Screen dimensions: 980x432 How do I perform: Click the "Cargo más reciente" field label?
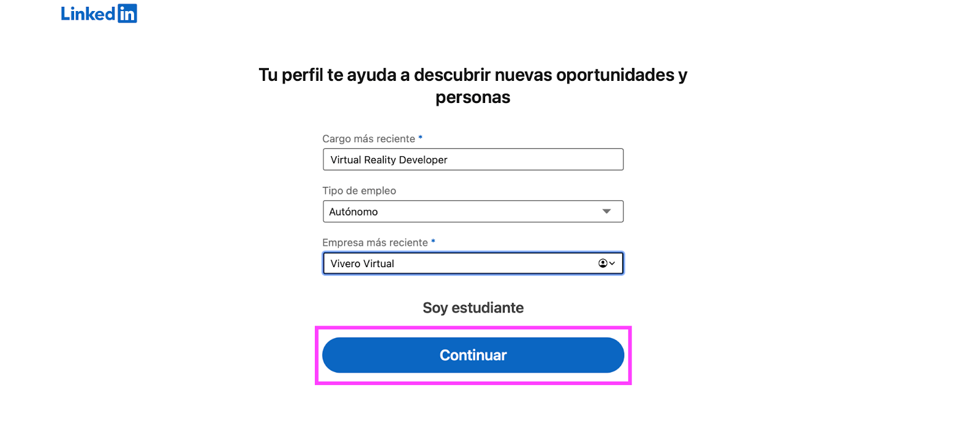369,139
